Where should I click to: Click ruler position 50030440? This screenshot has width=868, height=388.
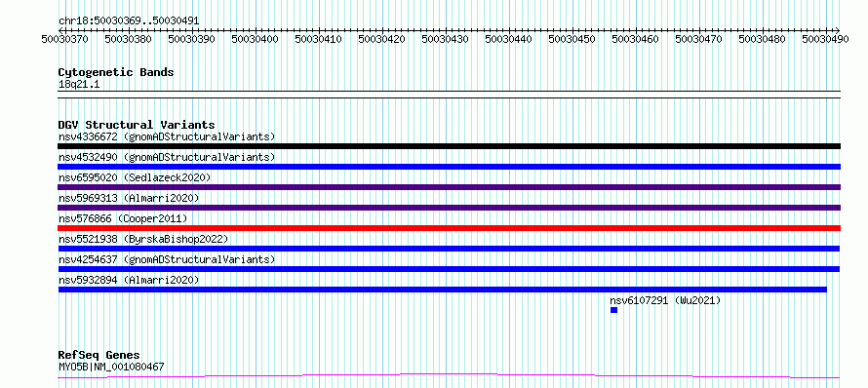pyautogui.click(x=509, y=39)
